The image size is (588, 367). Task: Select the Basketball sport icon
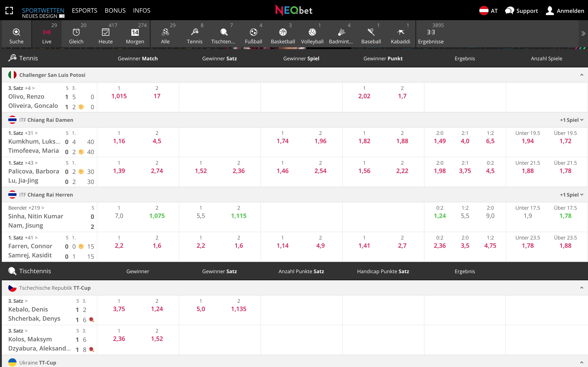pyautogui.click(x=283, y=34)
